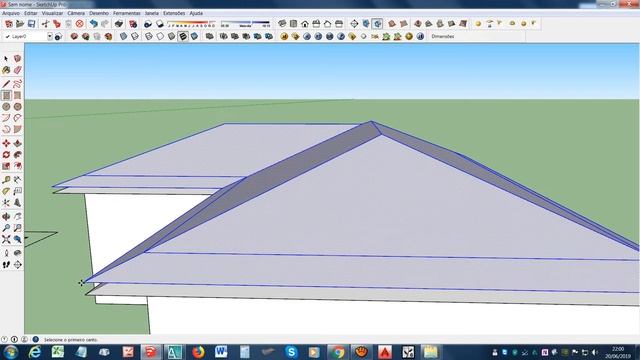Viewport: 640px width, 360px height.
Task: Select the Line pencil tool
Action: (x=6, y=84)
